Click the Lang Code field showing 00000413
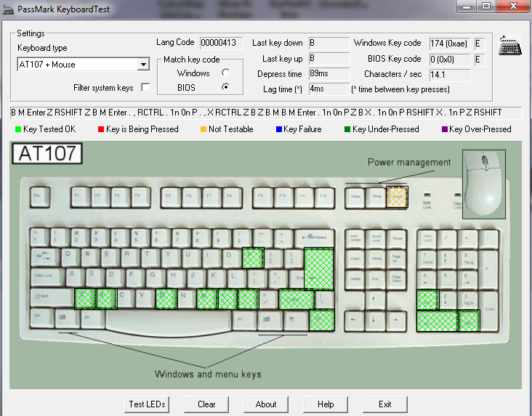This screenshot has height=416, width=532. 221,43
